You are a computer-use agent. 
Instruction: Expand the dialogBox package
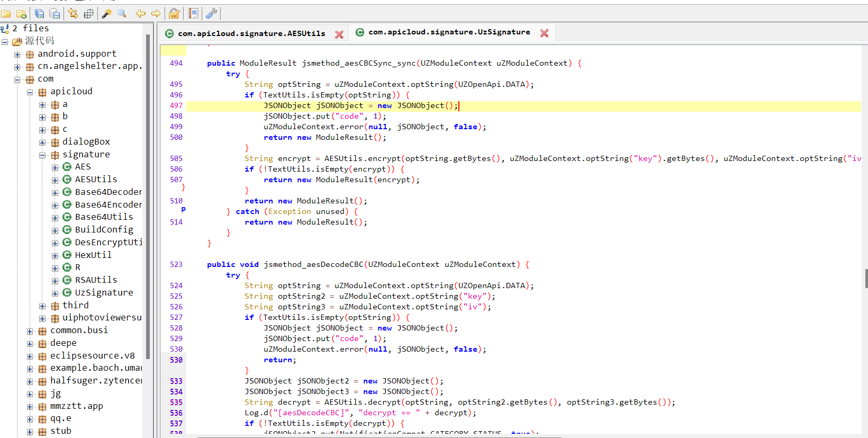tap(42, 142)
